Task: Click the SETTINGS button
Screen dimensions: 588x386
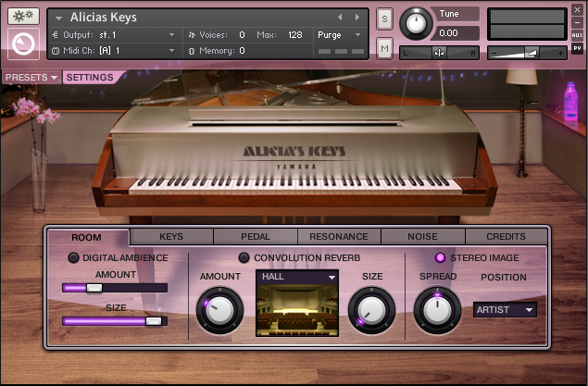Action: tap(90, 77)
